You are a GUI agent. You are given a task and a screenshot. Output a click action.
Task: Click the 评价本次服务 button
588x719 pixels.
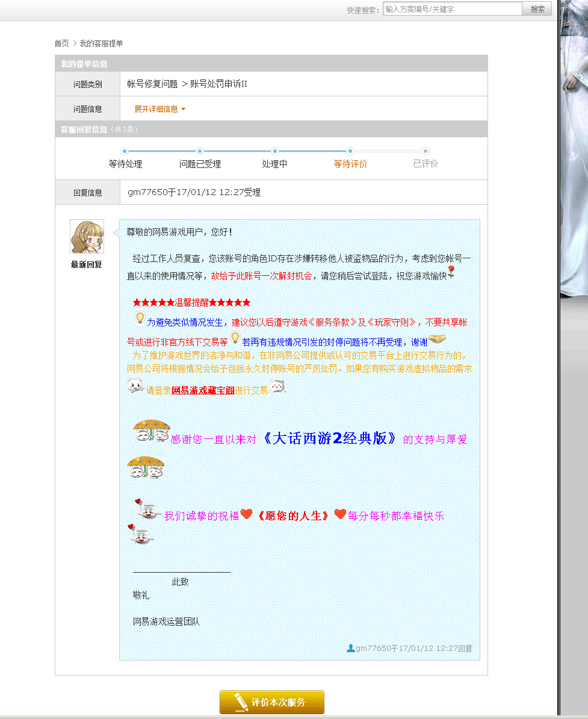tap(272, 702)
